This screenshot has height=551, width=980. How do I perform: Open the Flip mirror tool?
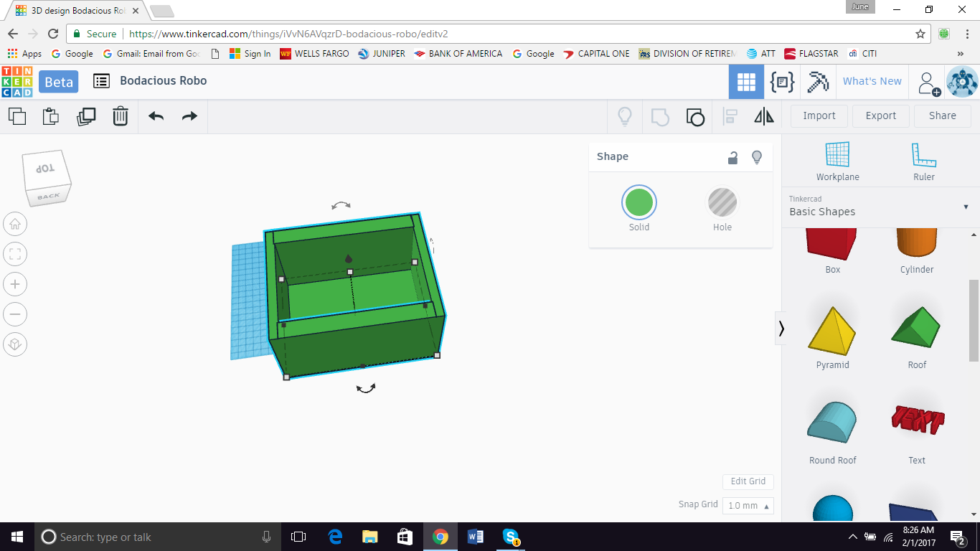764,116
